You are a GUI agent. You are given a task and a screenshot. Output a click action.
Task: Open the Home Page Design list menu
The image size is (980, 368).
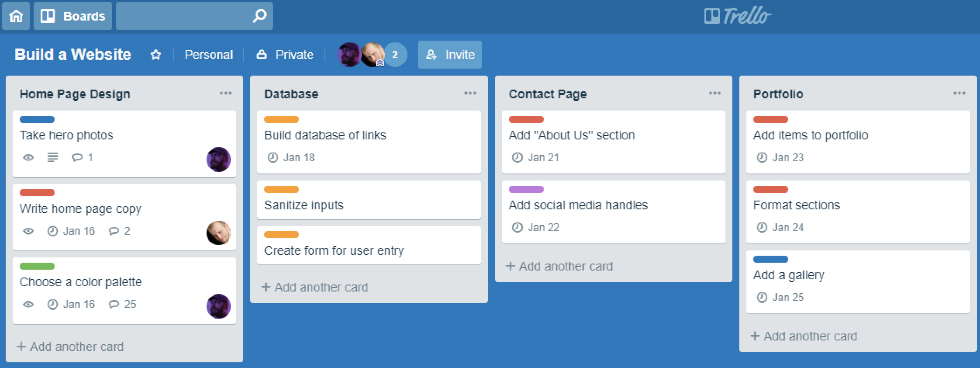click(x=226, y=93)
